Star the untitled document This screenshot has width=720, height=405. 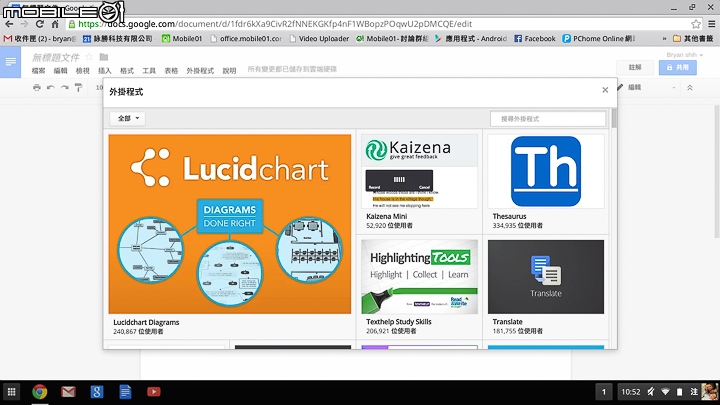pyautogui.click(x=89, y=57)
